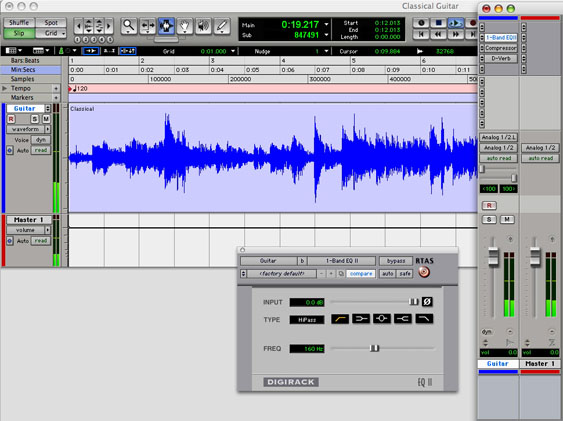Click the stop transport button
563x421 pixels.
tap(438, 23)
